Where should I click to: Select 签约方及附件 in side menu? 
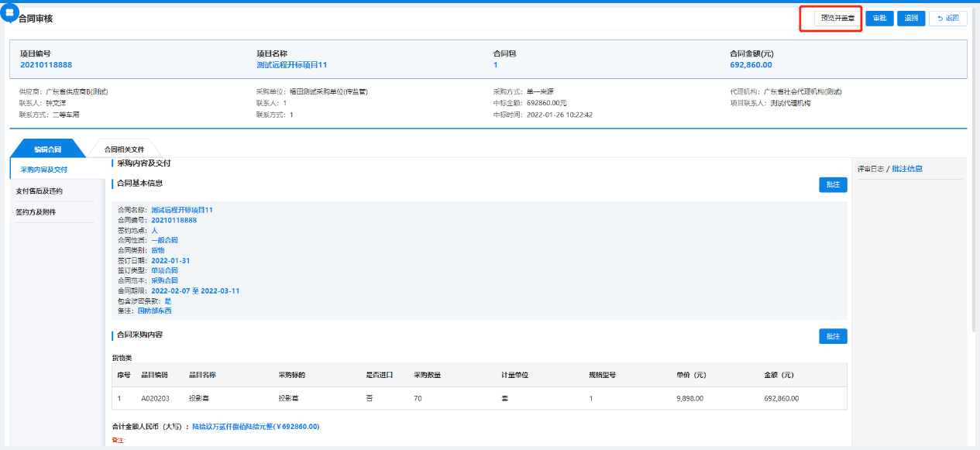36,212
